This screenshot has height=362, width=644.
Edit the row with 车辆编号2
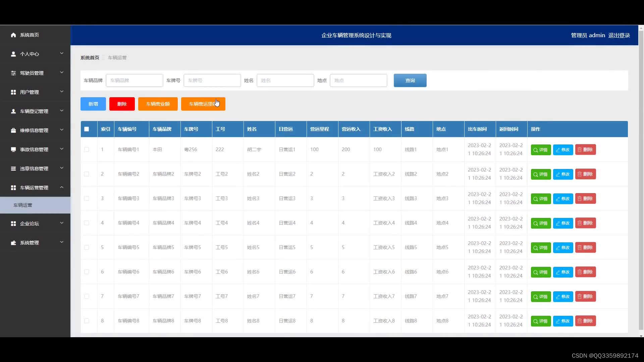click(x=563, y=174)
